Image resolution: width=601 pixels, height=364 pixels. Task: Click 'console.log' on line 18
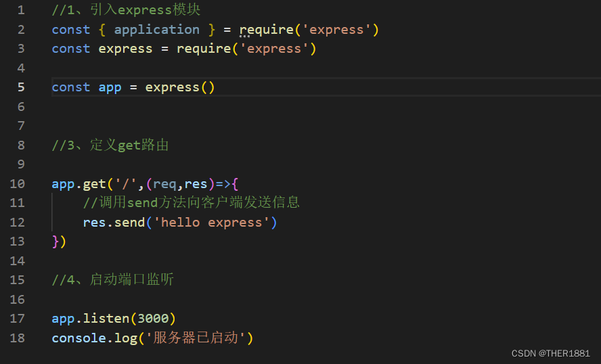pos(95,339)
